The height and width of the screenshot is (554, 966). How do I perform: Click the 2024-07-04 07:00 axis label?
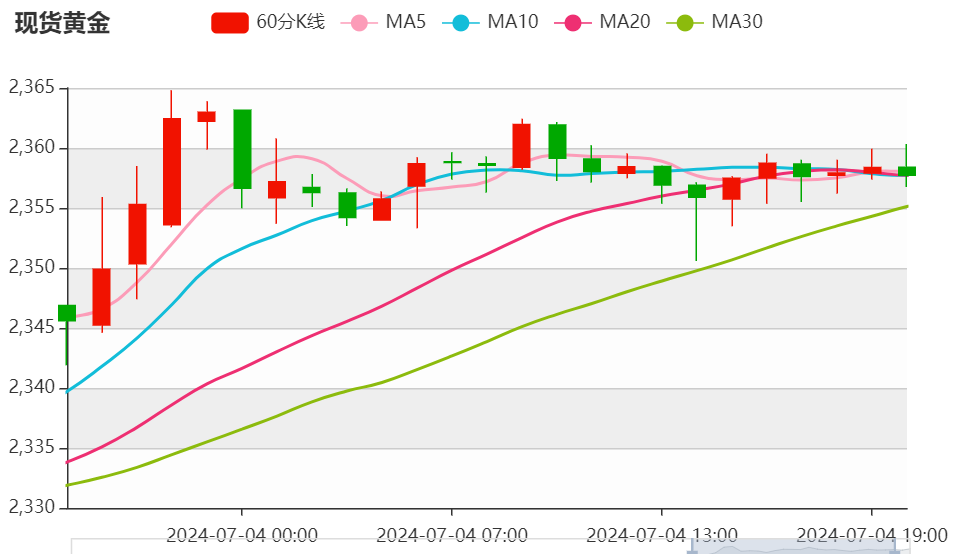452,535
